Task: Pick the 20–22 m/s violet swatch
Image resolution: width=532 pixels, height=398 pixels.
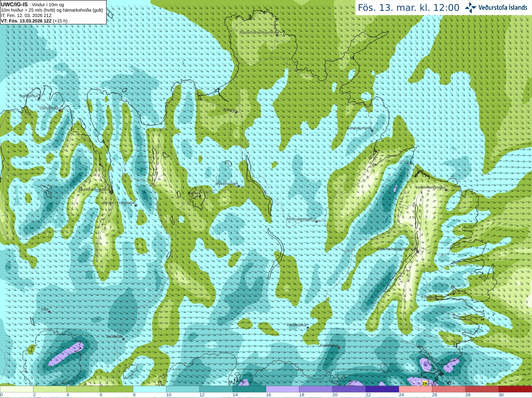Action: click(x=349, y=389)
